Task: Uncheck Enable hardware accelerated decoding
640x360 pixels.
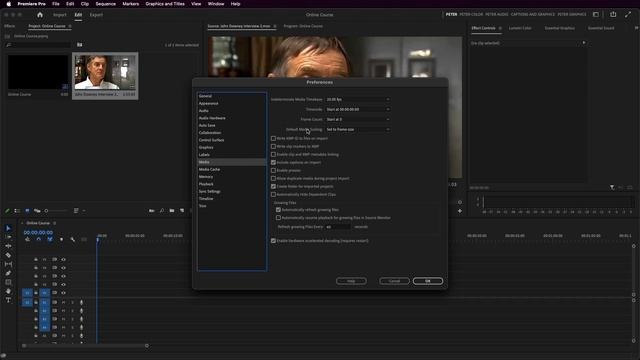Action: tap(273, 241)
